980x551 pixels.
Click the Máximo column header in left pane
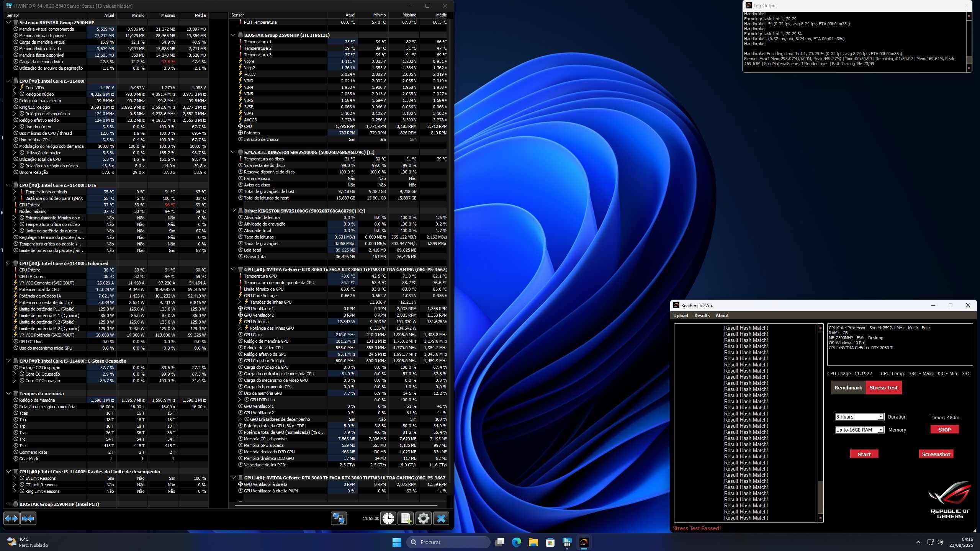(162, 15)
